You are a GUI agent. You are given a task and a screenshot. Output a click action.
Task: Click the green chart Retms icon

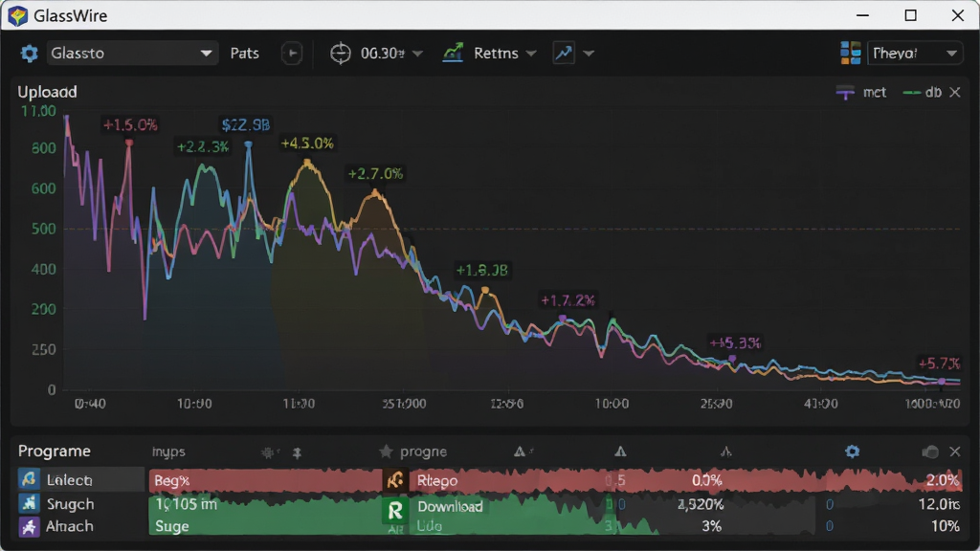tap(453, 54)
